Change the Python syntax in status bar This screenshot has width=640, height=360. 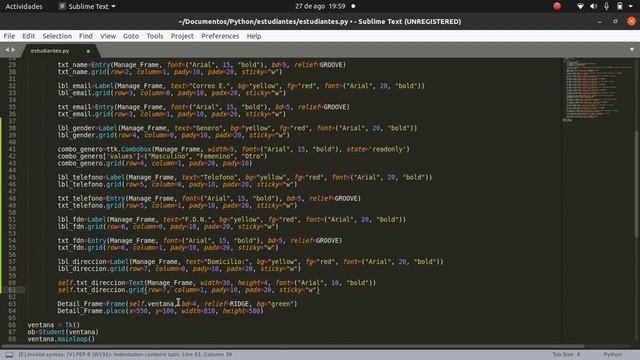613,355
